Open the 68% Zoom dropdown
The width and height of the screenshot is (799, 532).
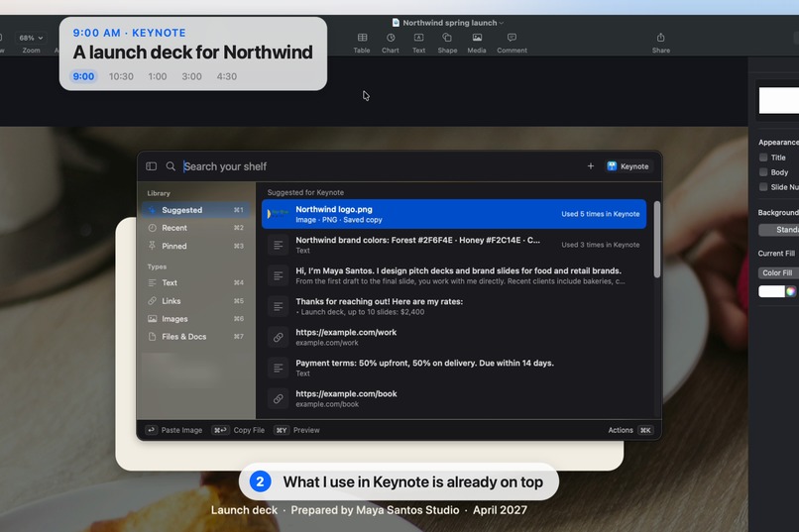pyautogui.click(x=31, y=38)
